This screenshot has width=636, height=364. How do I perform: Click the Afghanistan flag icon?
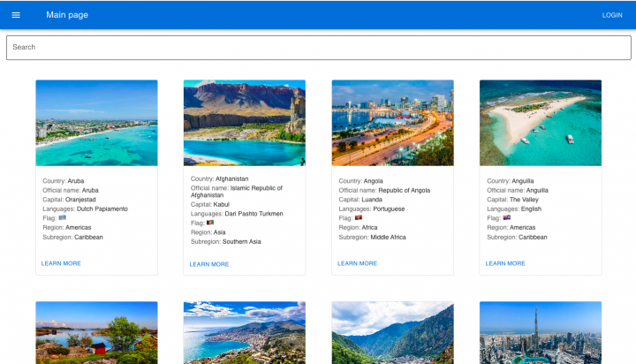210,223
